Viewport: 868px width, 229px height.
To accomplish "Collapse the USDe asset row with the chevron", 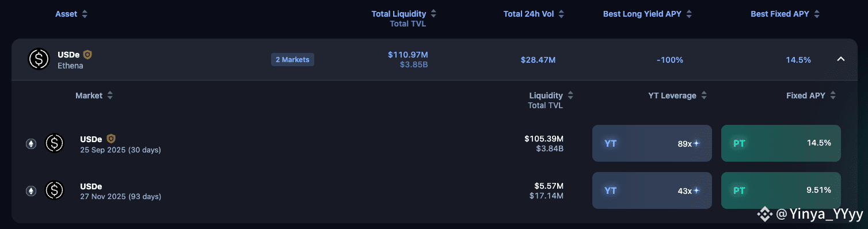I will [x=840, y=59].
